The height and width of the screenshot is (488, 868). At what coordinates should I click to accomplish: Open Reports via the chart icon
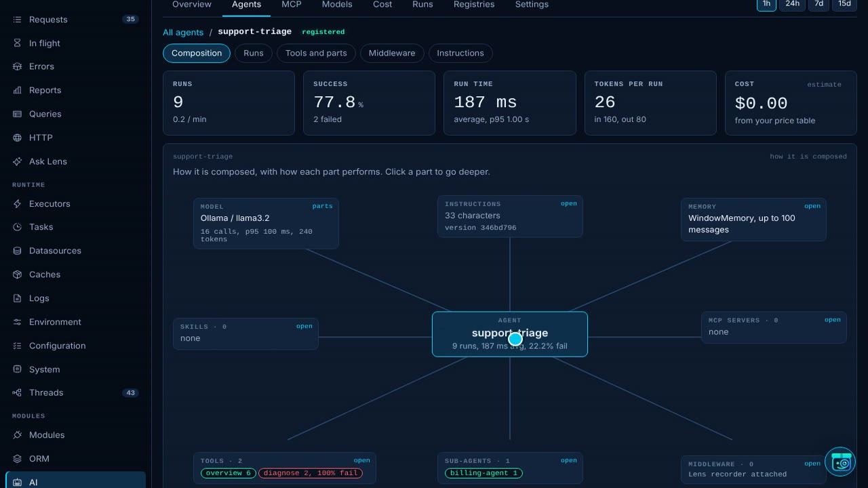click(18, 90)
